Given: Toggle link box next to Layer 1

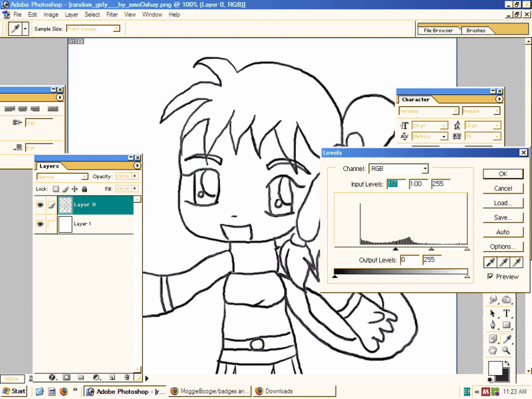Looking at the screenshot, I should tap(52, 224).
